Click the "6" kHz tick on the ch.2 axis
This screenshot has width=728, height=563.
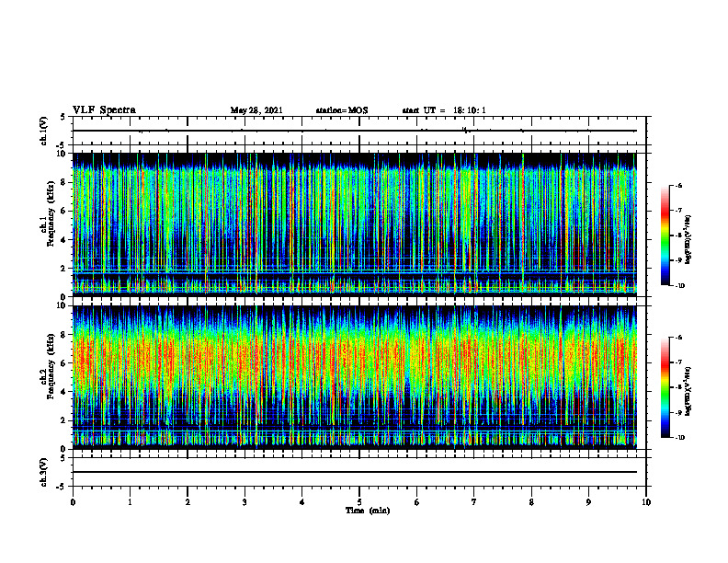pyautogui.click(x=64, y=363)
